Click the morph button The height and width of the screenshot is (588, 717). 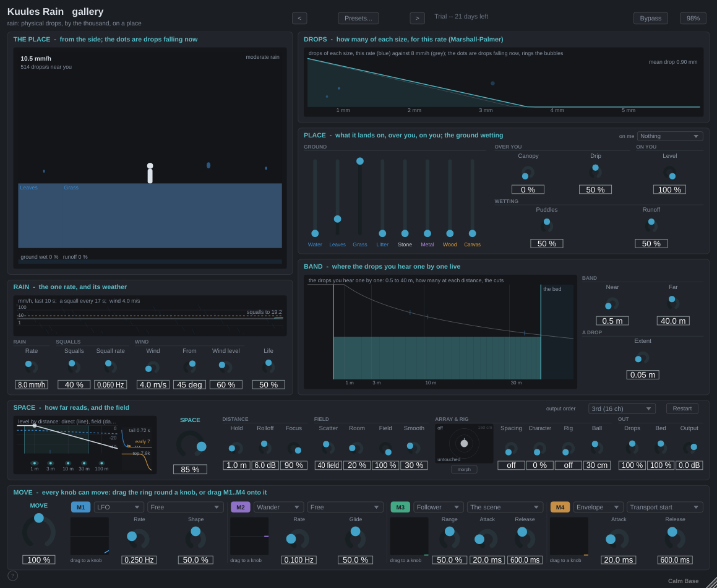464,470
